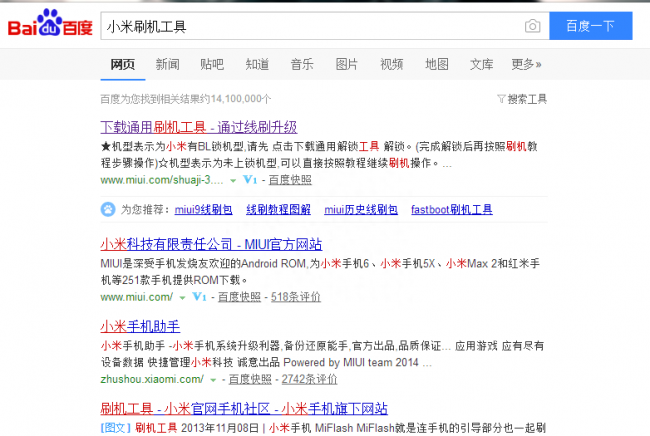This screenshot has width=650, height=436.
Task: Click the [图文] tag text
Action: 116,428
